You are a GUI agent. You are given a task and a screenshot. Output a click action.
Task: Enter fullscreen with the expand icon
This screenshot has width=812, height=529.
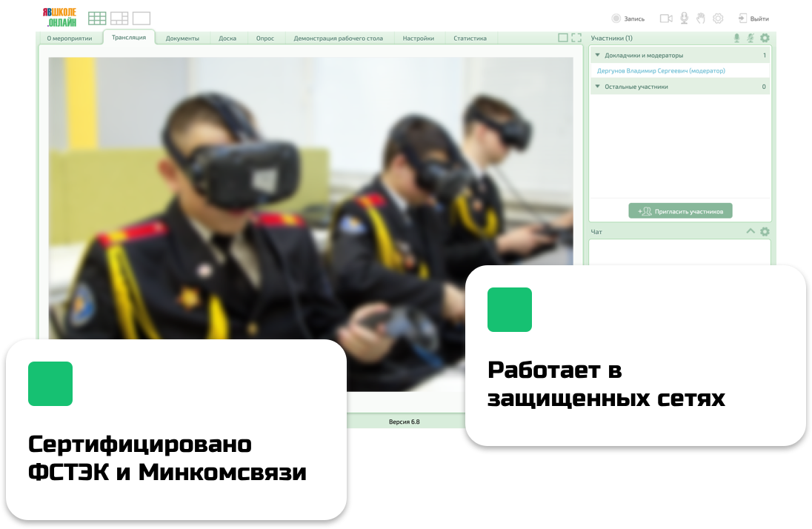pyautogui.click(x=576, y=38)
